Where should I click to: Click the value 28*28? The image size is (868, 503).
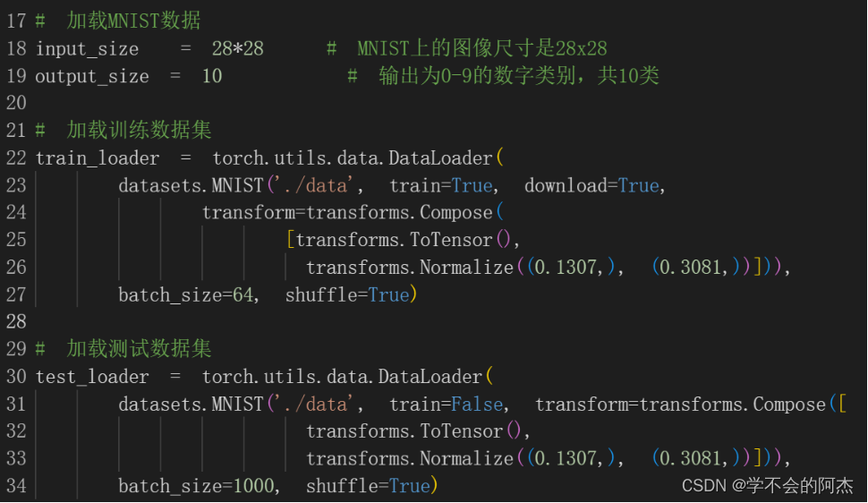tap(237, 48)
